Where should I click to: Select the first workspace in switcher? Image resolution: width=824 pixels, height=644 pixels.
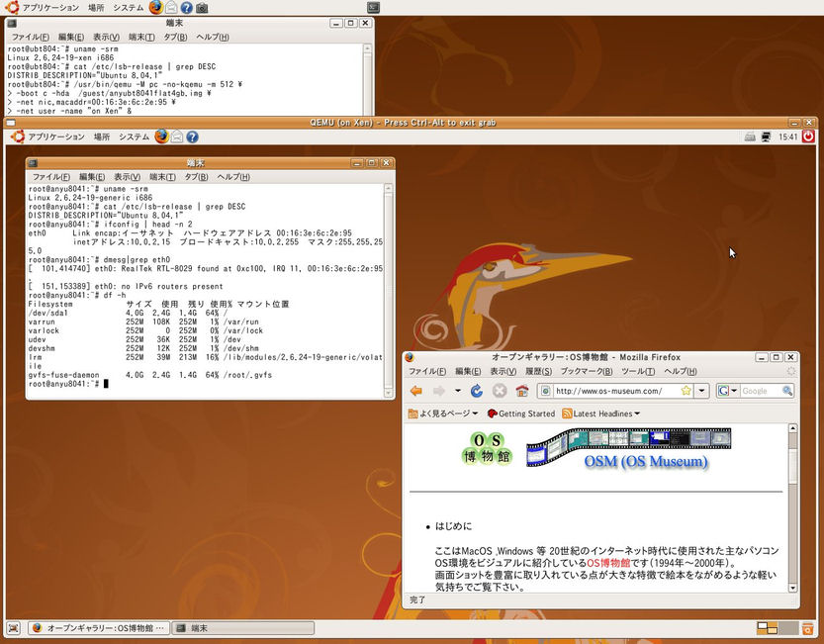click(x=768, y=628)
